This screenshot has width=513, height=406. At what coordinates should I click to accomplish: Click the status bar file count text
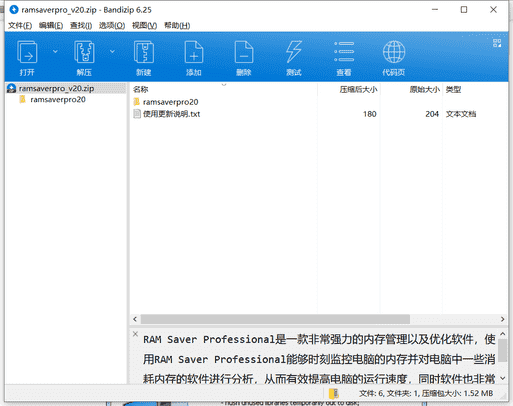(426, 393)
